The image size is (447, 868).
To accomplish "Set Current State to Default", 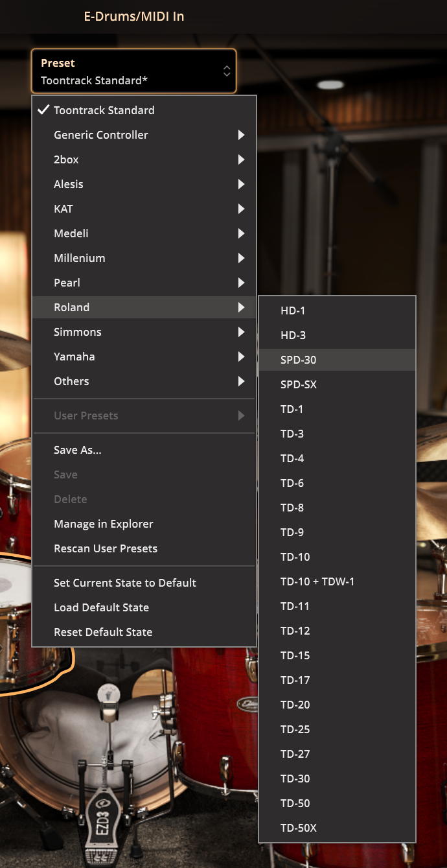I will click(125, 583).
